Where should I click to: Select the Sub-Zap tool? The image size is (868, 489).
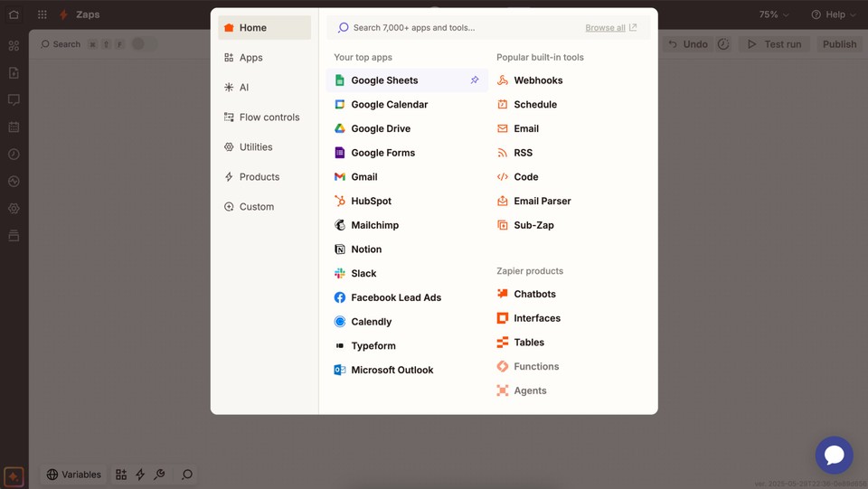(569, 225)
